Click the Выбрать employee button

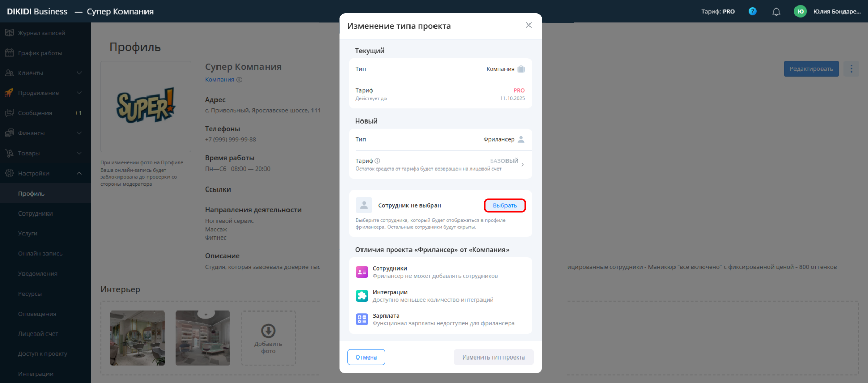[x=505, y=205]
